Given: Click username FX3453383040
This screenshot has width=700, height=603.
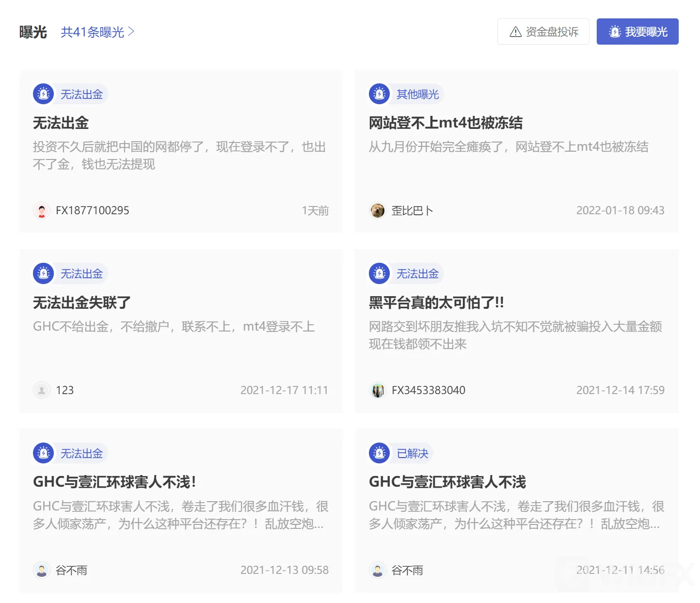Looking at the screenshot, I should pyautogui.click(x=429, y=390).
